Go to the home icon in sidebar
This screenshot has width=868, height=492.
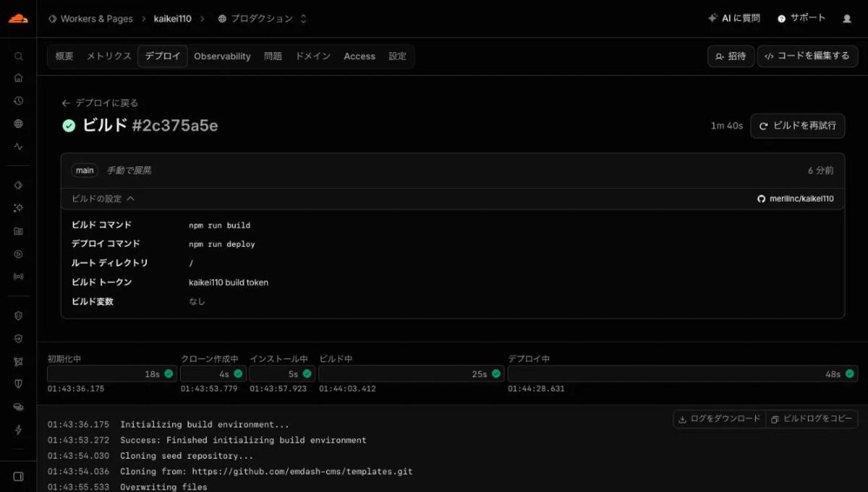(x=19, y=78)
